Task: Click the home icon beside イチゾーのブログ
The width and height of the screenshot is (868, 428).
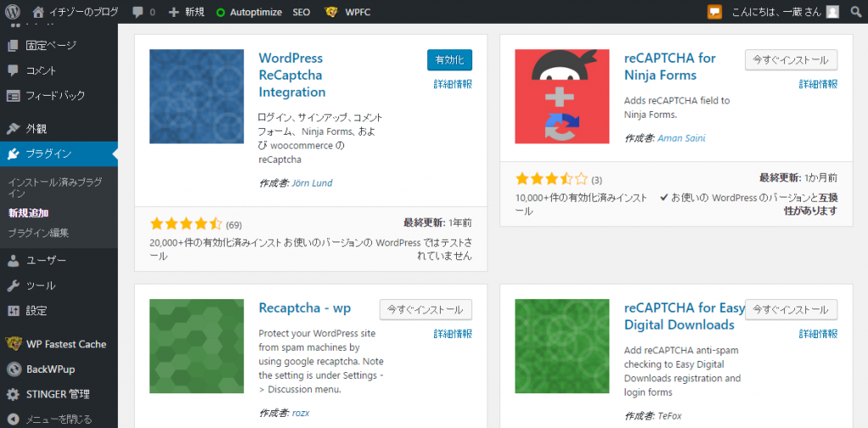Action: coord(38,12)
